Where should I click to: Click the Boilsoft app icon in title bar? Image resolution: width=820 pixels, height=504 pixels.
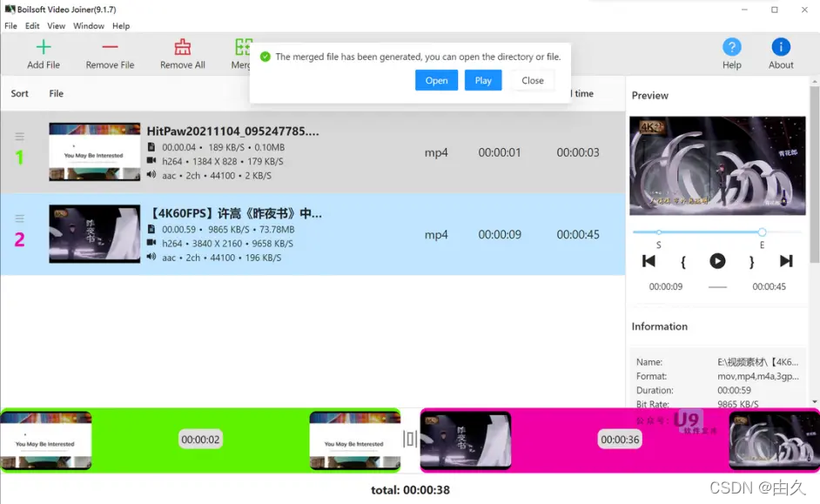(x=10, y=9)
